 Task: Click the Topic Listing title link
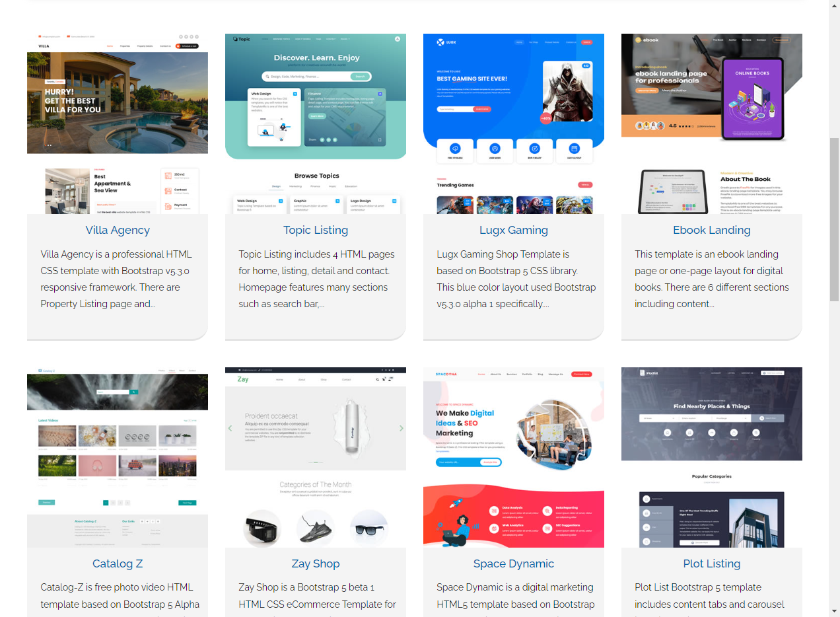(316, 230)
